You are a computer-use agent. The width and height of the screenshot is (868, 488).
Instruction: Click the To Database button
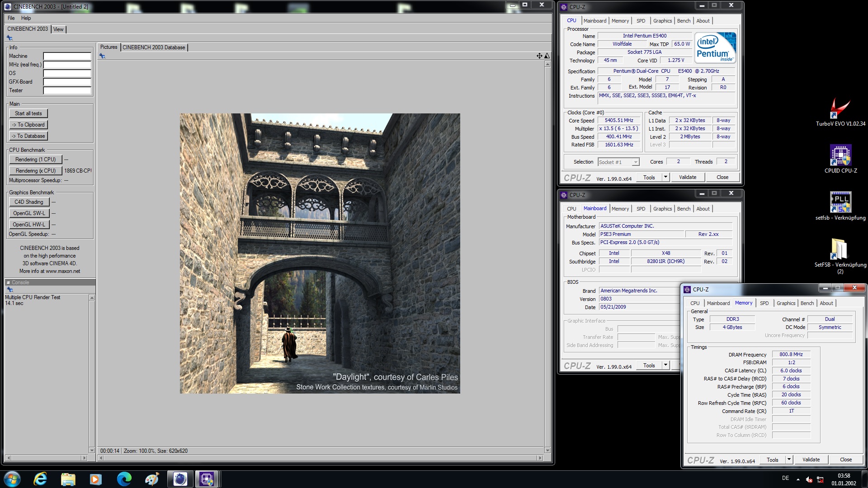28,136
